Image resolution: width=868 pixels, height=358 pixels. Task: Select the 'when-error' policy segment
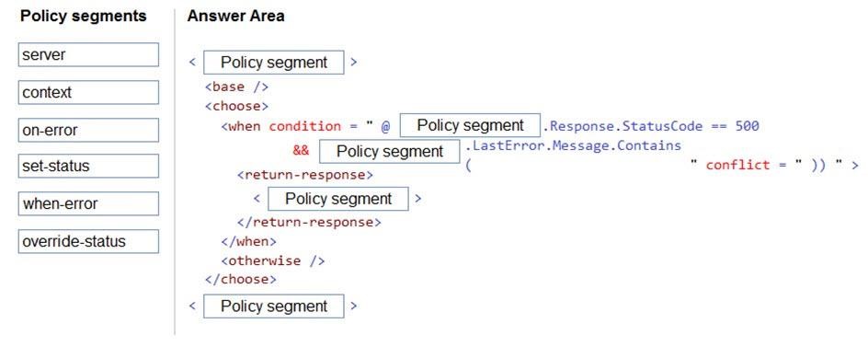88,203
